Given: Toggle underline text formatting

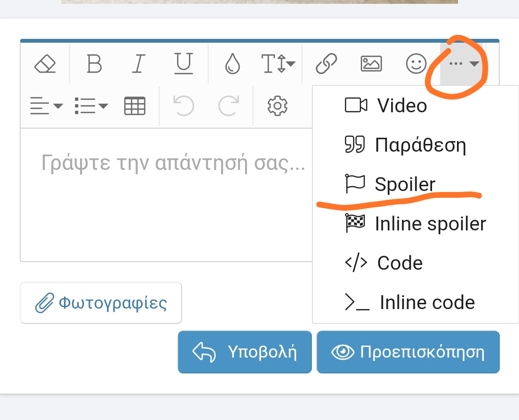Looking at the screenshot, I should (183, 63).
